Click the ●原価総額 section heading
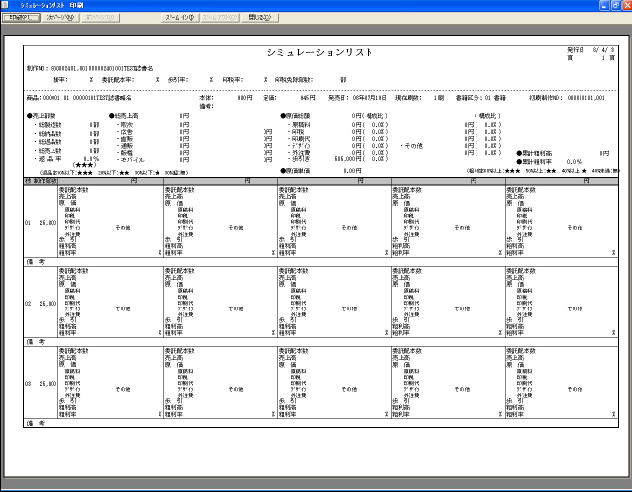632x492 pixels. 295,116
